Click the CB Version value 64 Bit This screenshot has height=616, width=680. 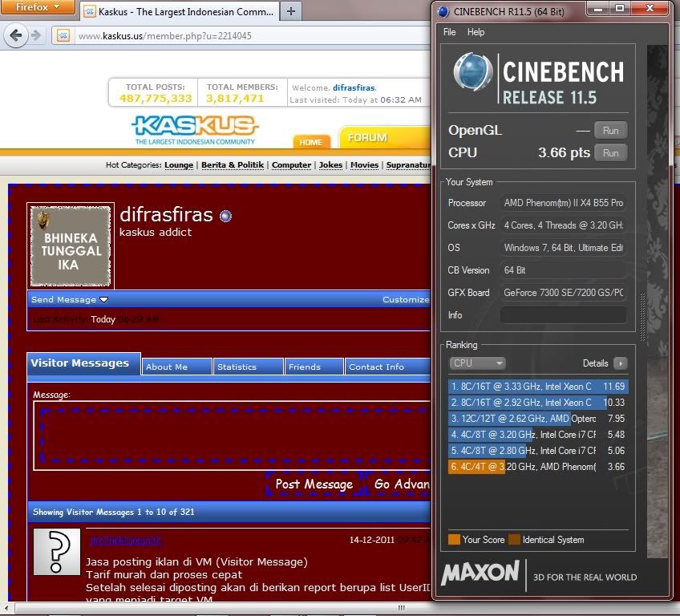564,269
